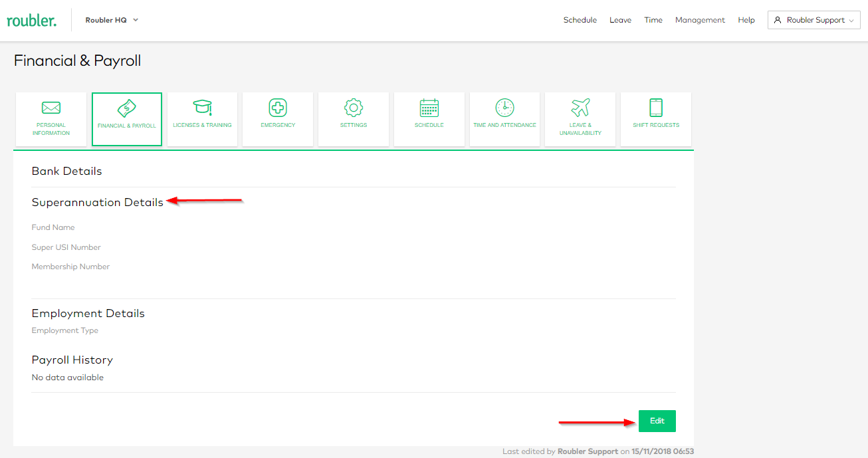Viewport: 868px width, 458px height.
Task: Click the user avatar icon beside Roubler Support
Action: [x=778, y=20]
